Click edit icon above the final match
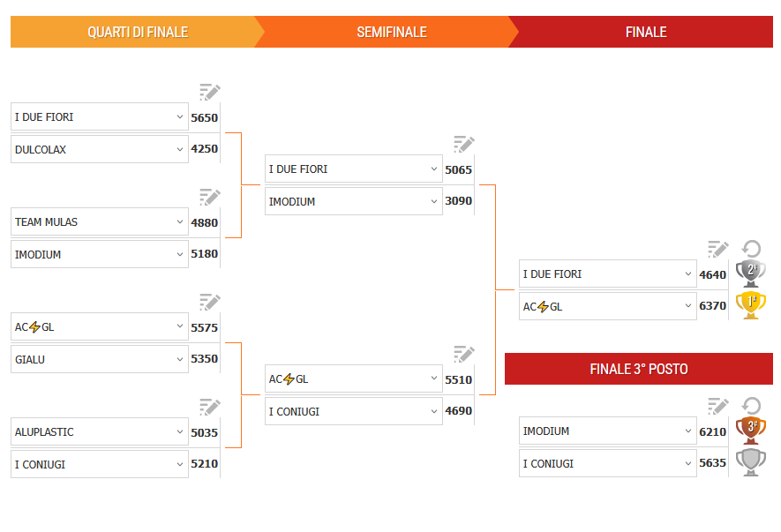 click(717, 250)
